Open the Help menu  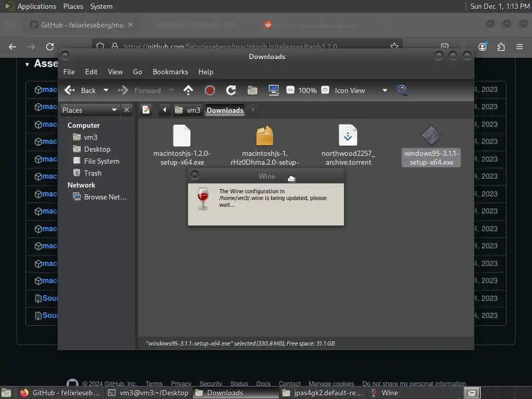[x=206, y=72]
